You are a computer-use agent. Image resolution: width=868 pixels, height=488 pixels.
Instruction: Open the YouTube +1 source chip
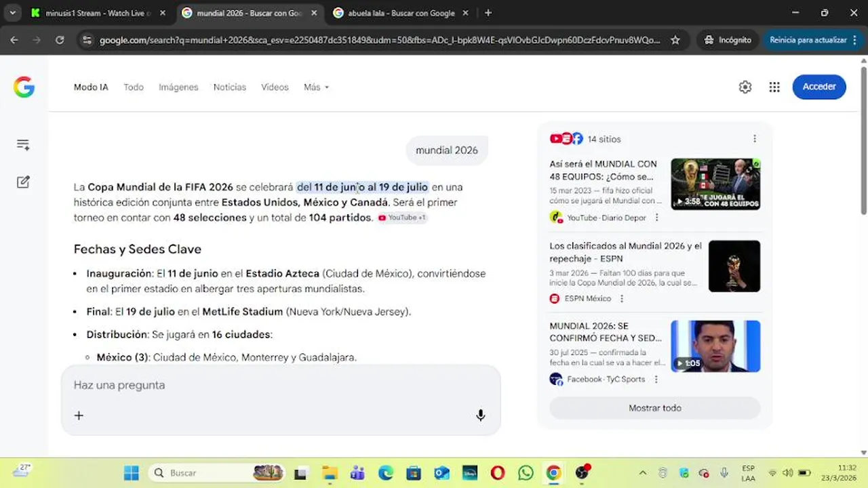pos(403,218)
